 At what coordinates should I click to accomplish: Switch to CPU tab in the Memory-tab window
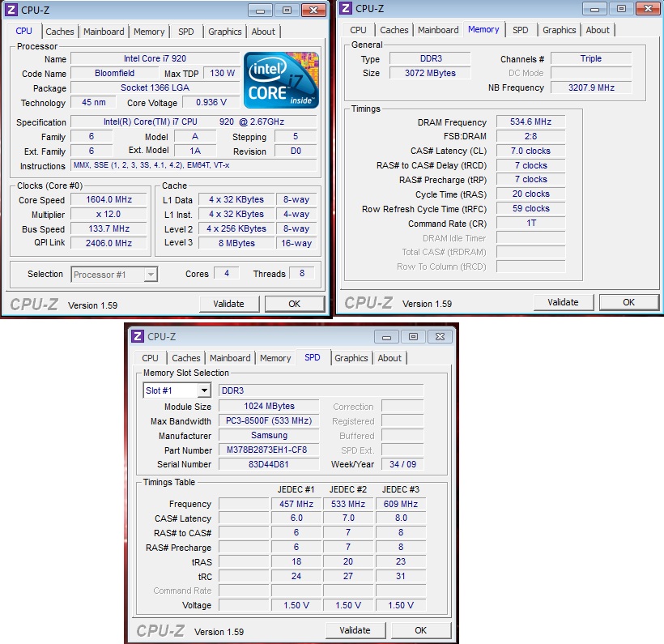(x=358, y=30)
